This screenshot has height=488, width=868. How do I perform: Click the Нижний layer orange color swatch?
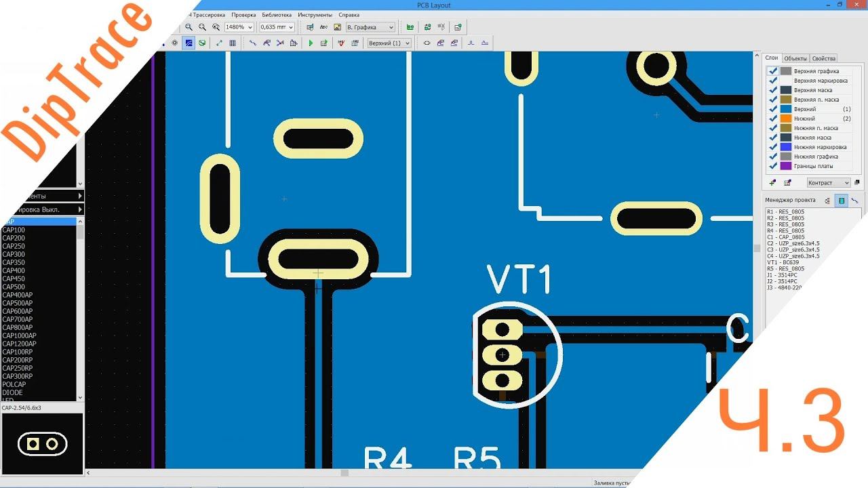tap(786, 118)
